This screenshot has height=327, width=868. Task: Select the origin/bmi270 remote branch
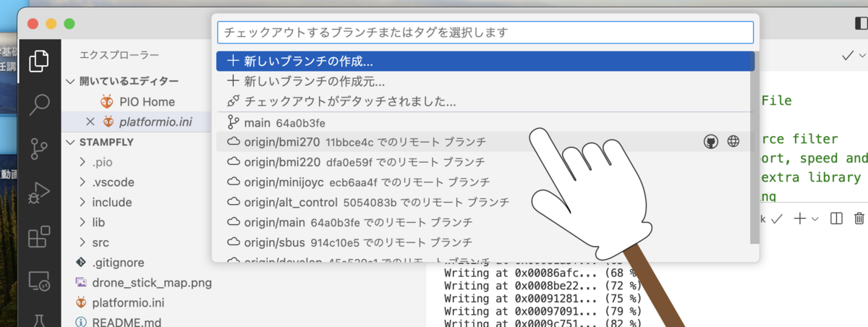coord(484,142)
